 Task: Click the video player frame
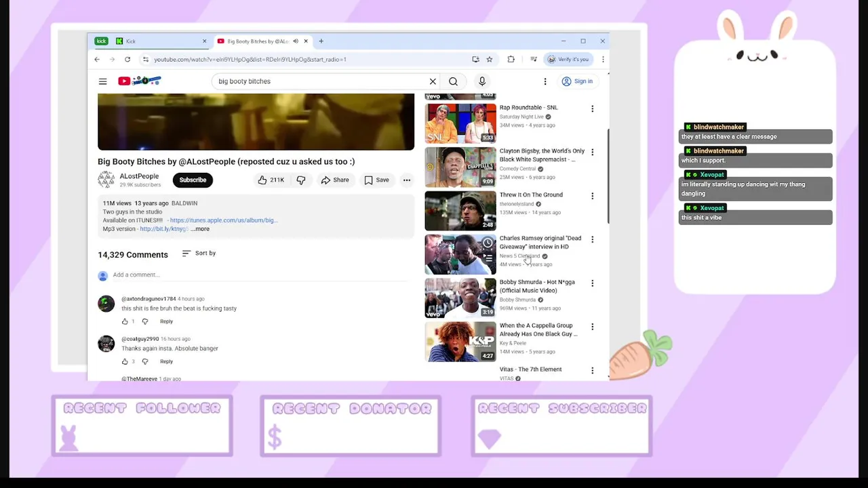click(256, 122)
